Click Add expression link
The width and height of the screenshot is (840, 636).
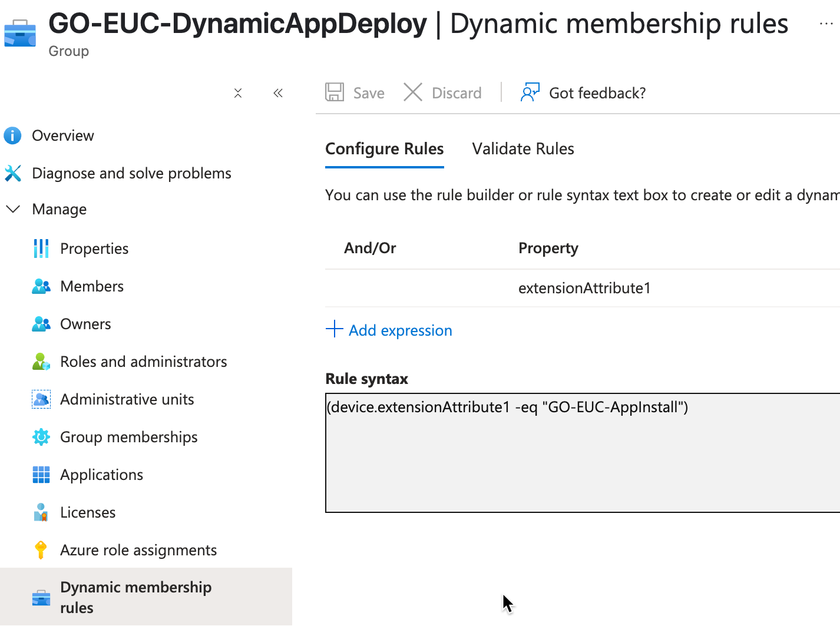click(x=401, y=330)
